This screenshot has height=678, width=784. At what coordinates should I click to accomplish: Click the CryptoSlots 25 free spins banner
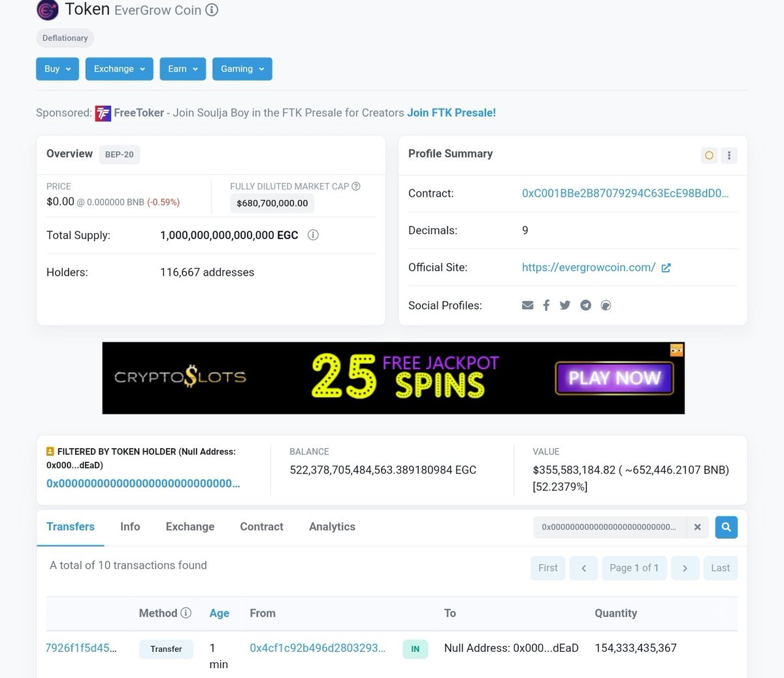[393, 378]
